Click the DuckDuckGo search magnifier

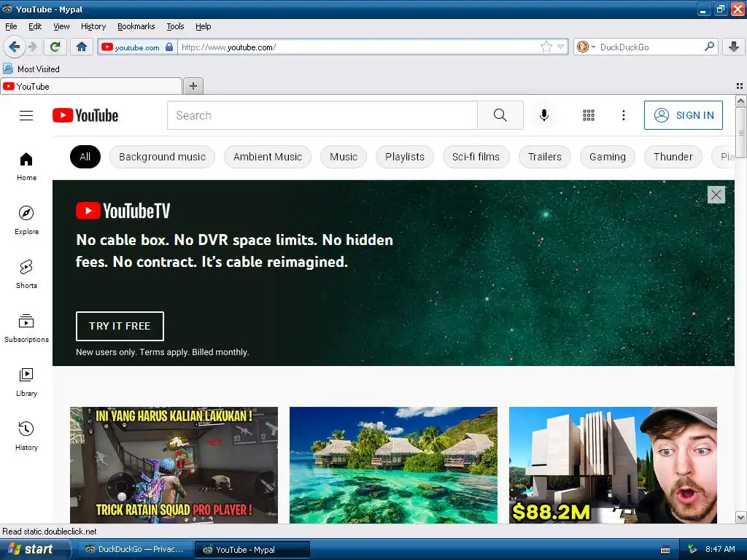pos(709,47)
